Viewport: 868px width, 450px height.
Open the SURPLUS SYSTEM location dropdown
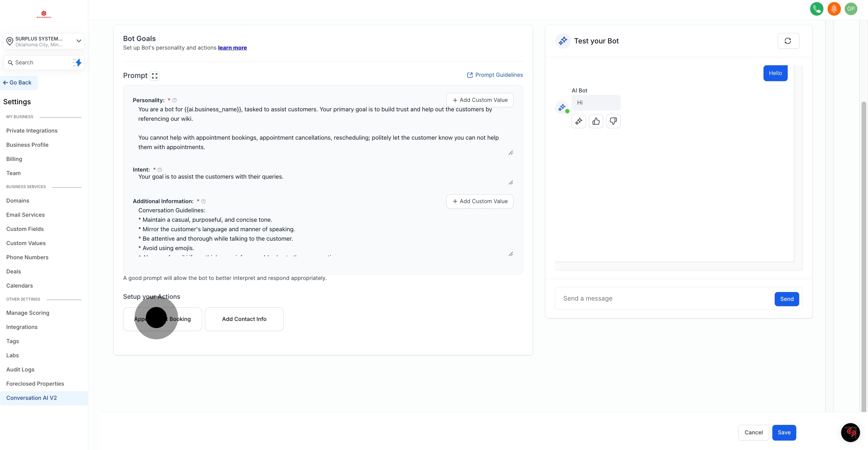(44, 41)
